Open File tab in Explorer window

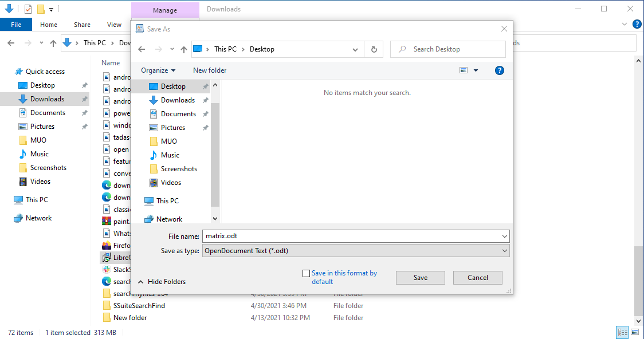(16, 25)
